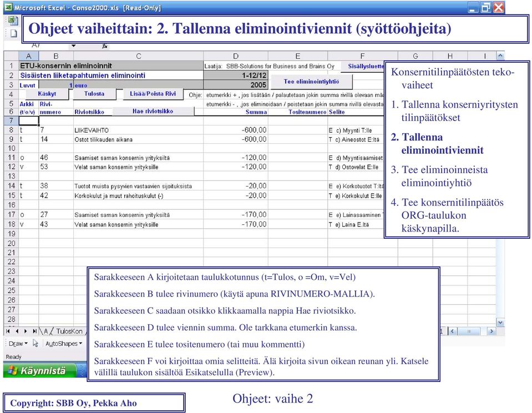Click the Hae riviotsikko button
The image size is (532, 413).
153,112
